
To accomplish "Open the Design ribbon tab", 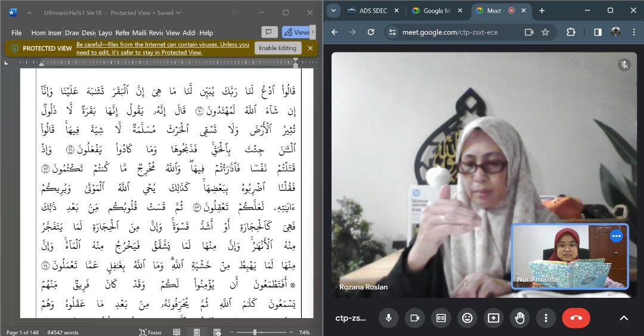I will pyautogui.click(x=88, y=33).
